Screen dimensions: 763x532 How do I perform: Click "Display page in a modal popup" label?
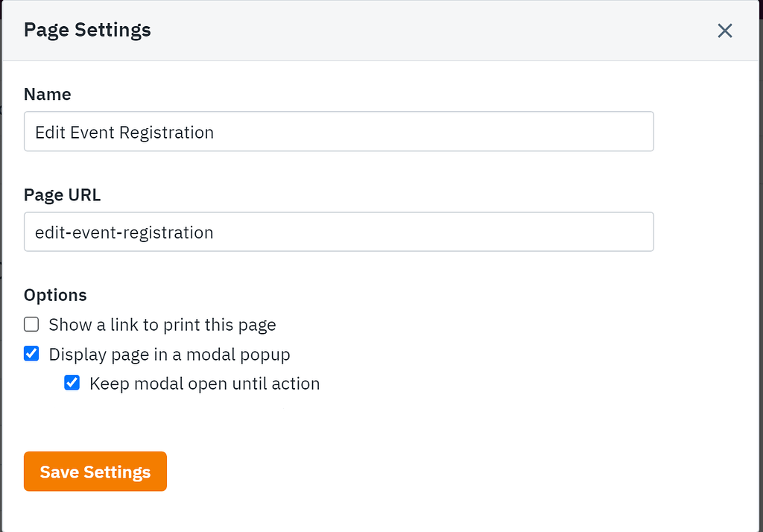(x=169, y=355)
